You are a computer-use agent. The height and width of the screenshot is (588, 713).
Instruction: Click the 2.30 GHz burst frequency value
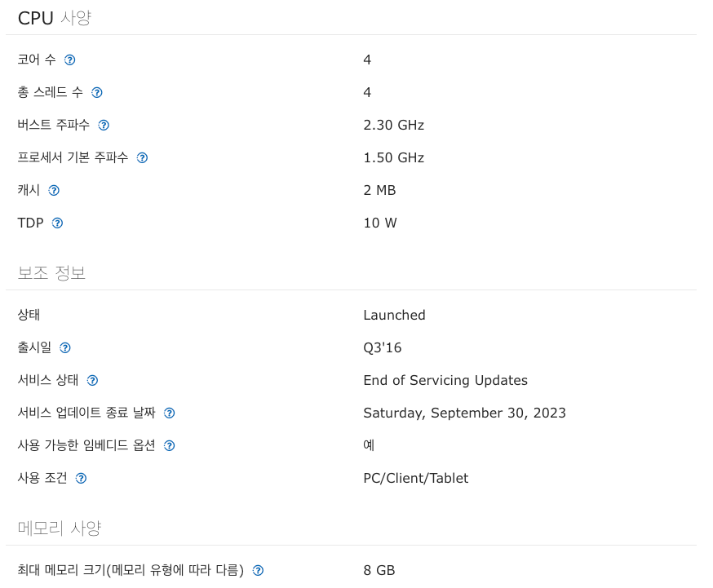394,126
